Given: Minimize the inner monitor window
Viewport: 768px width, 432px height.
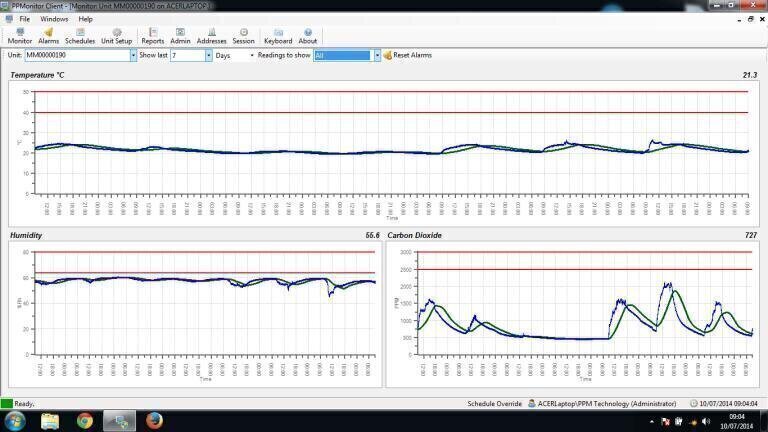Looking at the screenshot, I should click(739, 19).
